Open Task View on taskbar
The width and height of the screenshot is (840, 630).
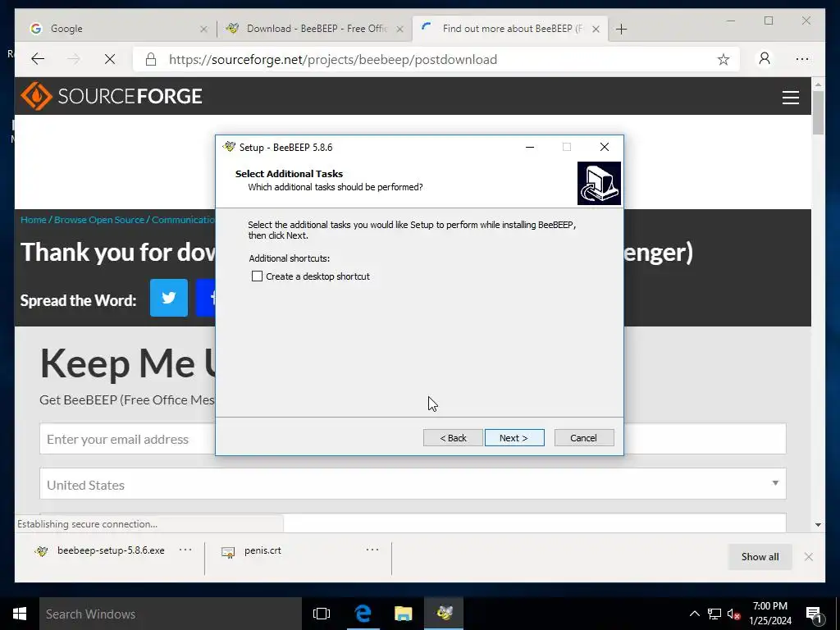pyautogui.click(x=322, y=614)
